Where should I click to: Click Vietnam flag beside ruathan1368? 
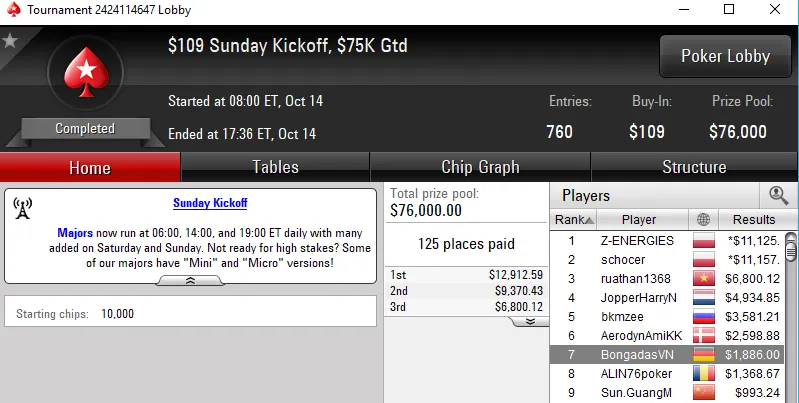704,279
